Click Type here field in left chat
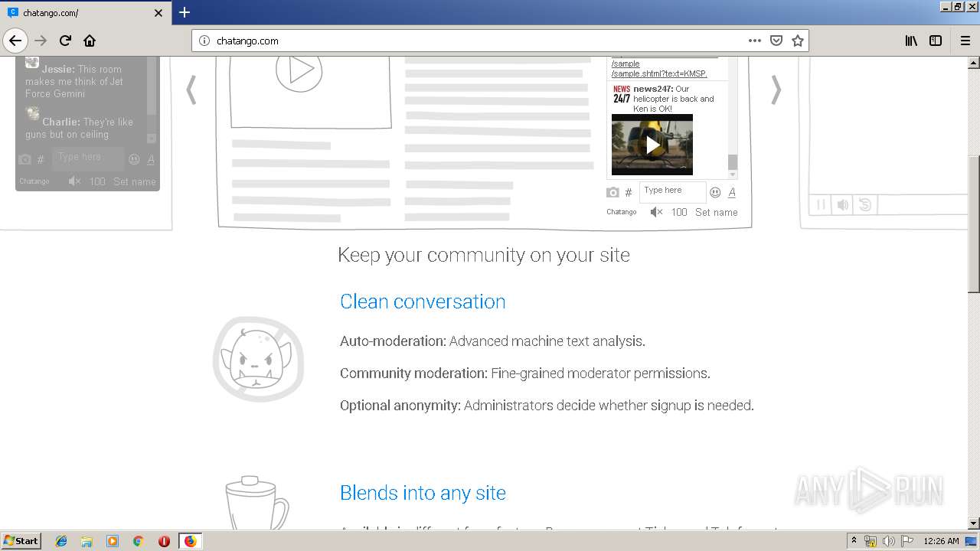The width and height of the screenshot is (980, 551). tap(88, 158)
